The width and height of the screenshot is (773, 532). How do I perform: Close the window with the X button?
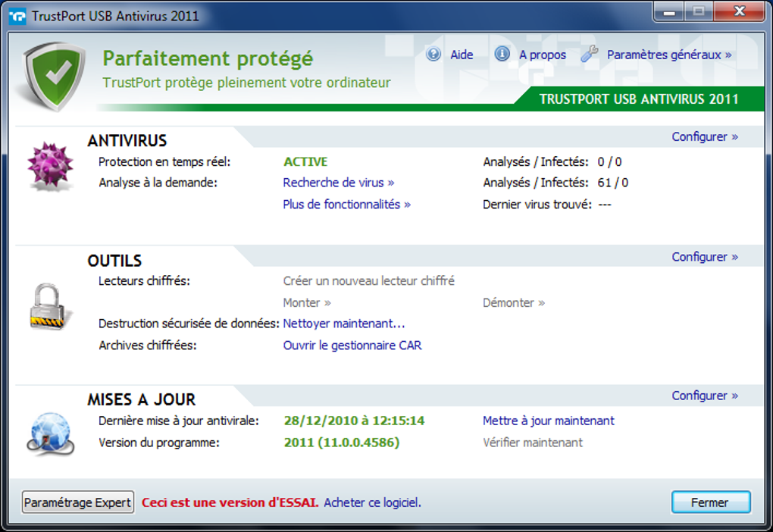click(x=739, y=12)
